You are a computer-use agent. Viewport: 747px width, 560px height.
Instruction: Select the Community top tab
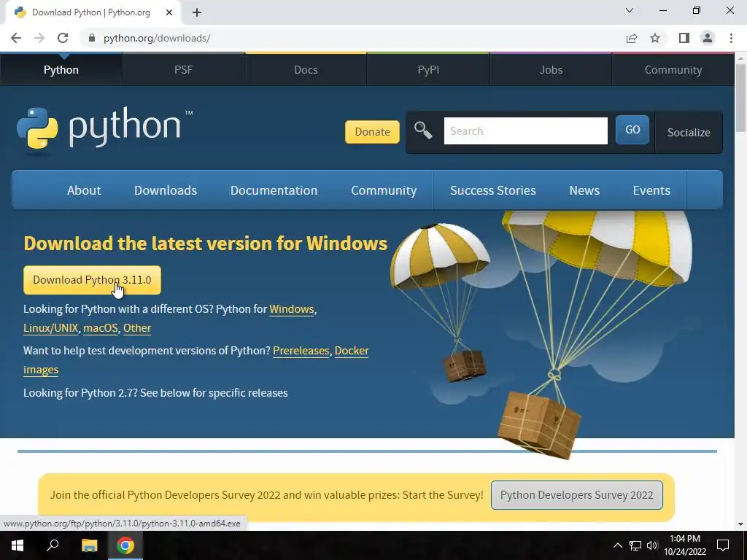673,69
